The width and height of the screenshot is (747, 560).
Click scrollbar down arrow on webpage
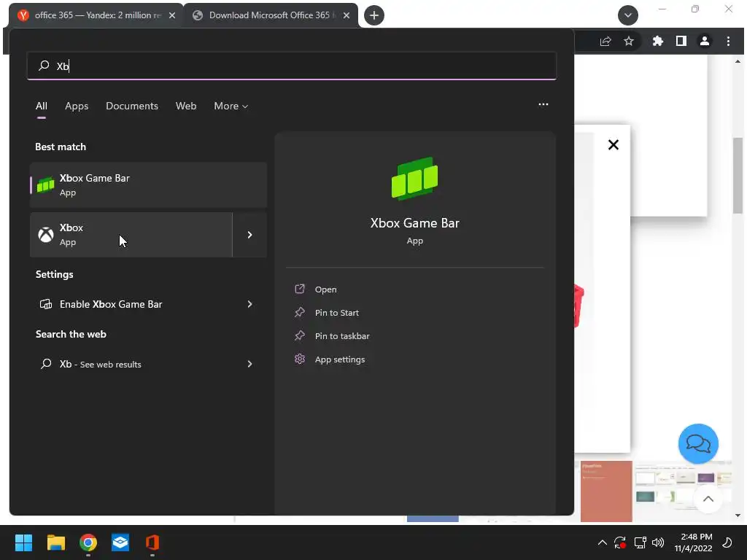738,516
